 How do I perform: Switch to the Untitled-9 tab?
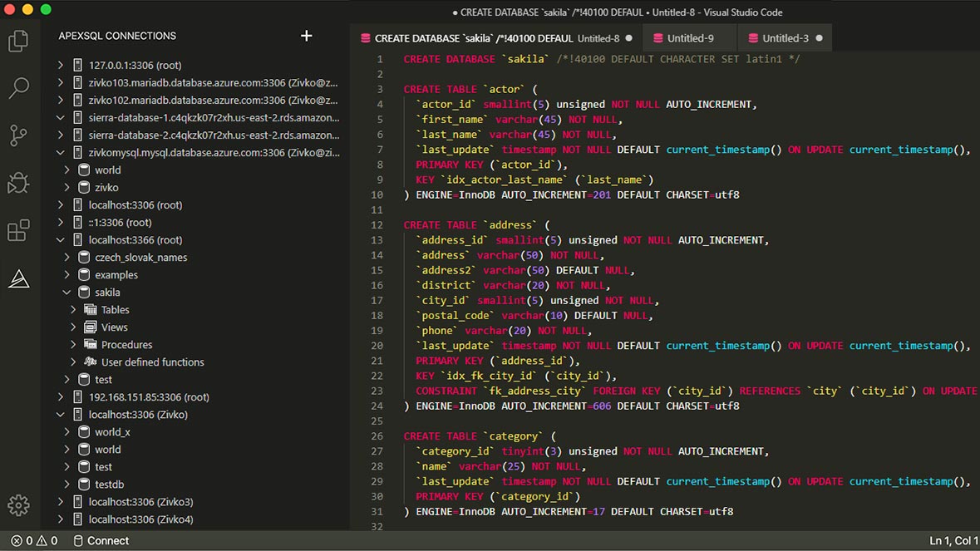(690, 38)
